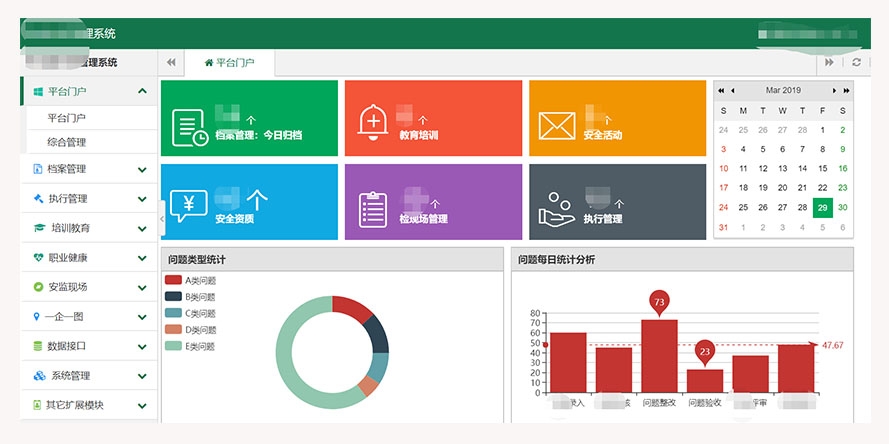The image size is (889, 444).
Task: Expand the 档案管理 sidebar menu
Action: pyautogui.click(x=88, y=169)
